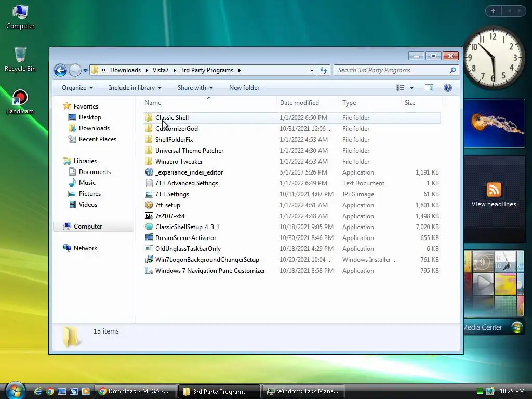532x399 pixels.
Task: Open the Share with menu
Action: point(195,88)
